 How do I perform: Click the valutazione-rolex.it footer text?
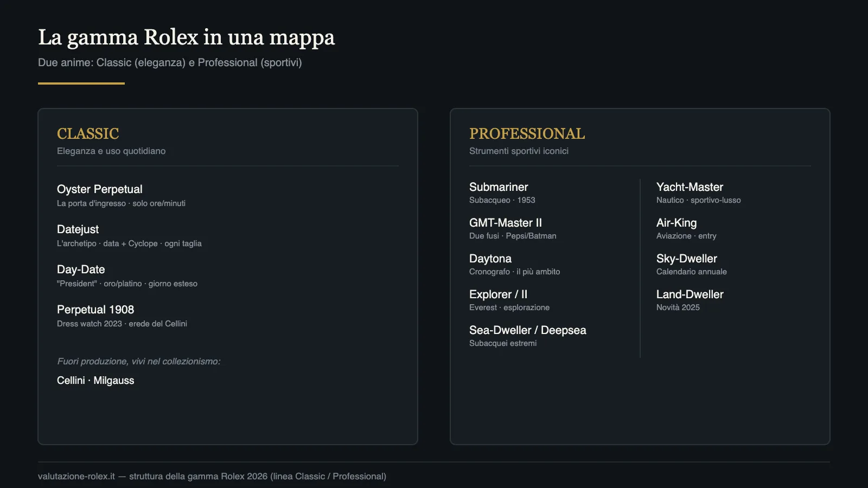76,476
